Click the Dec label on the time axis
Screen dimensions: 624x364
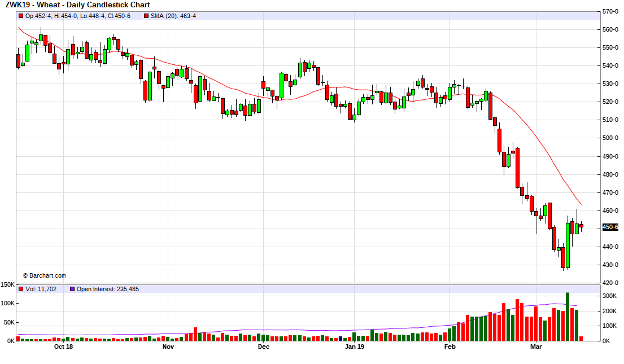pyautogui.click(x=263, y=347)
